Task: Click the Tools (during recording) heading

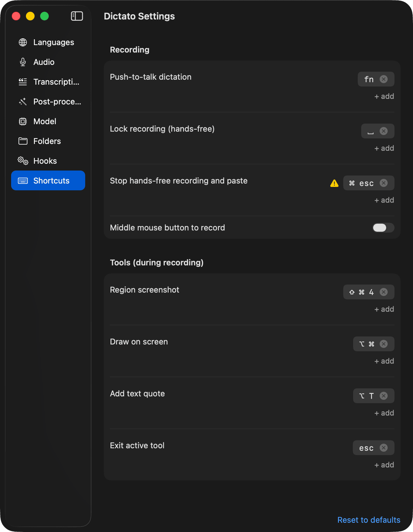Action: click(x=157, y=263)
